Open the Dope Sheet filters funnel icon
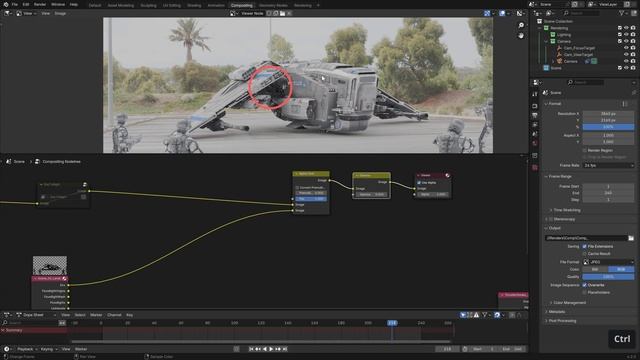This screenshot has width=640, height=360. pyautogui.click(x=484, y=315)
